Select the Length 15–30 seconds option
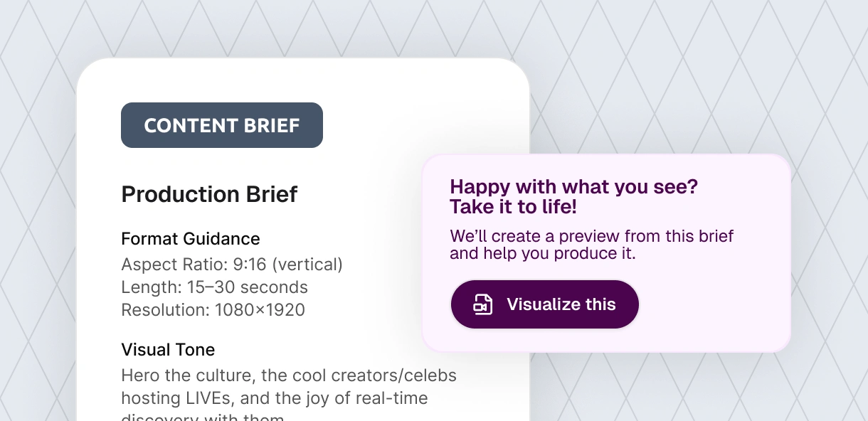 click(x=214, y=287)
